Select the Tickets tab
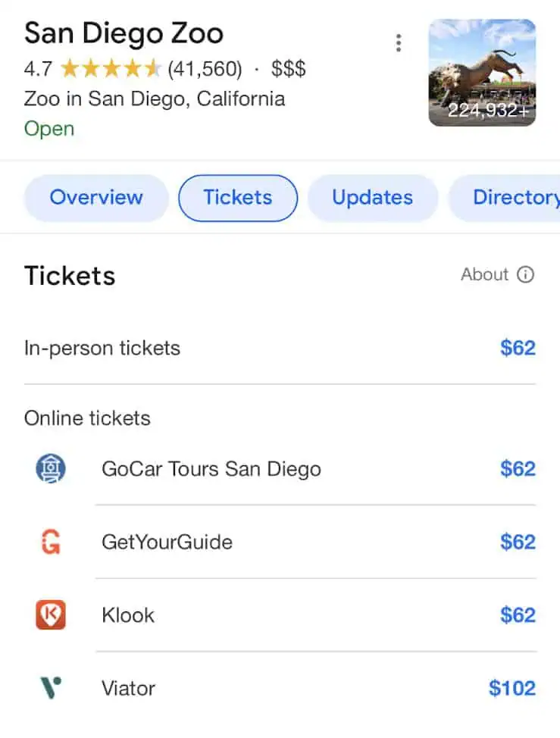This screenshot has width=560, height=738. pyautogui.click(x=237, y=198)
